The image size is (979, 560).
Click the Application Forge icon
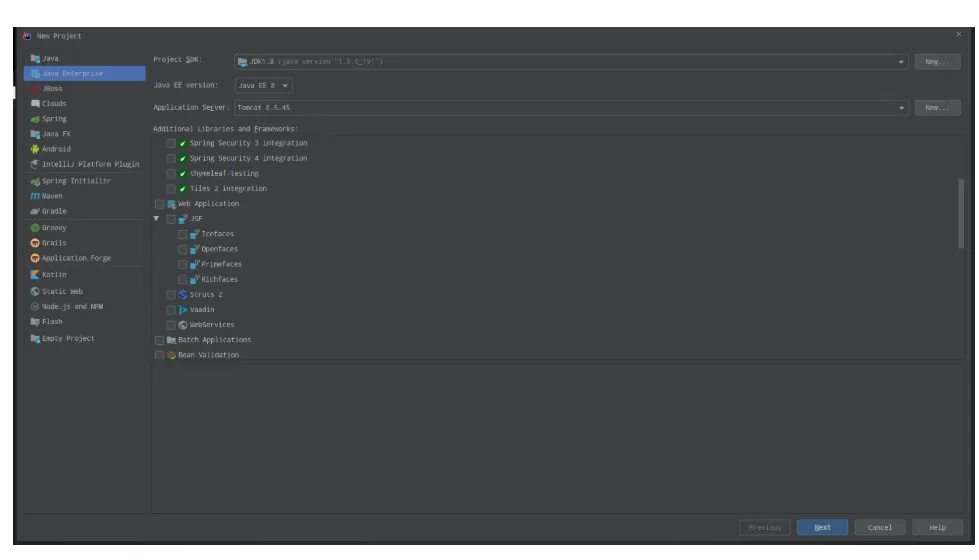tap(35, 258)
